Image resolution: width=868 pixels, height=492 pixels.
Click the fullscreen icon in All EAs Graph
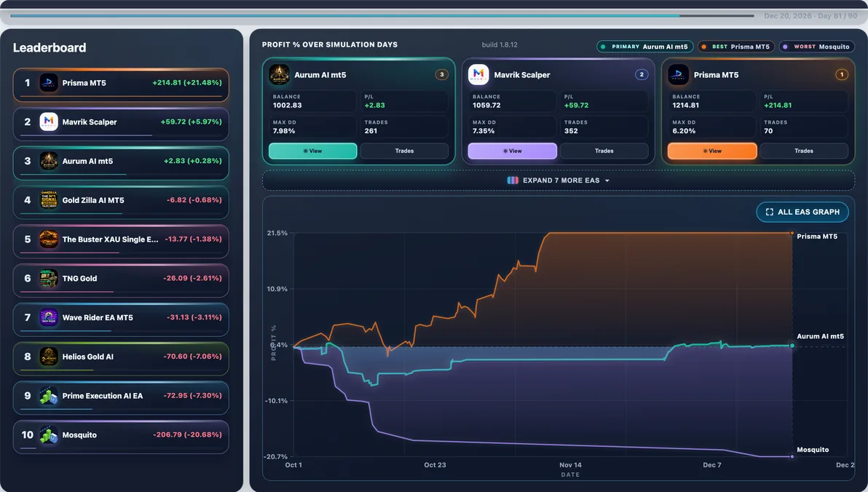[x=770, y=212]
